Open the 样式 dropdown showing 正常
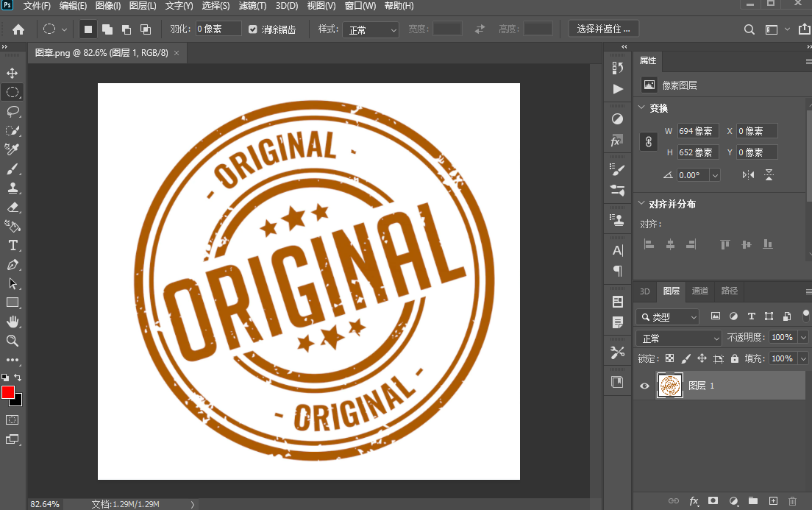812x510 pixels. click(371, 30)
